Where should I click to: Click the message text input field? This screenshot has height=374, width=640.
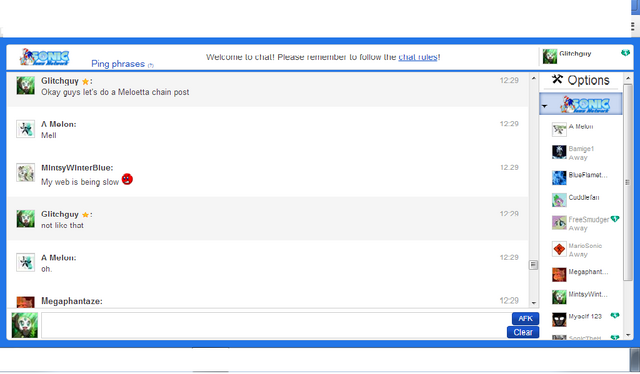pos(273,325)
